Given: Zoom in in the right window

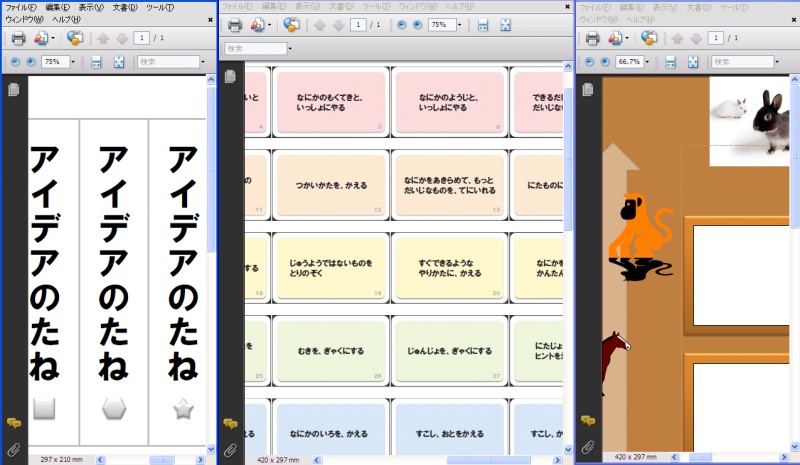Looking at the screenshot, I should (x=605, y=62).
